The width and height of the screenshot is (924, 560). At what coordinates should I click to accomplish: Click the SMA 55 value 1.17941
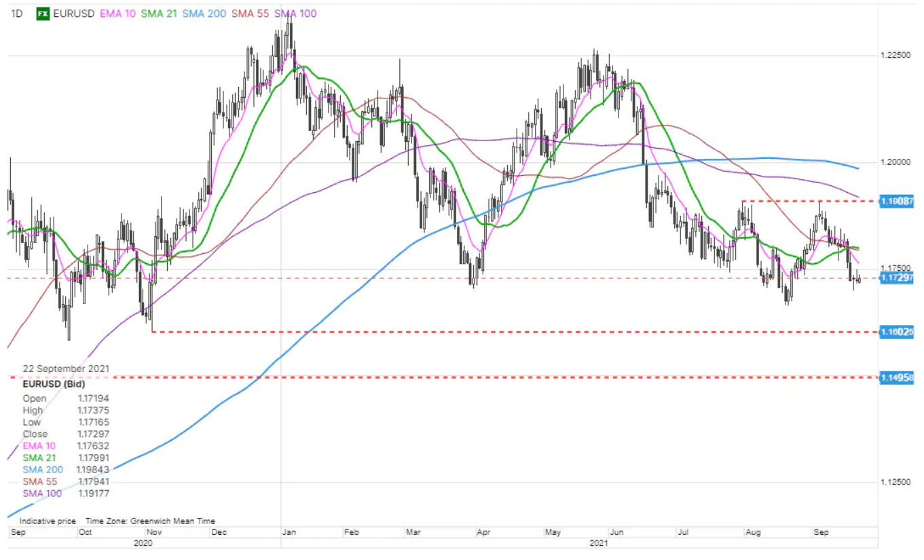(x=94, y=481)
